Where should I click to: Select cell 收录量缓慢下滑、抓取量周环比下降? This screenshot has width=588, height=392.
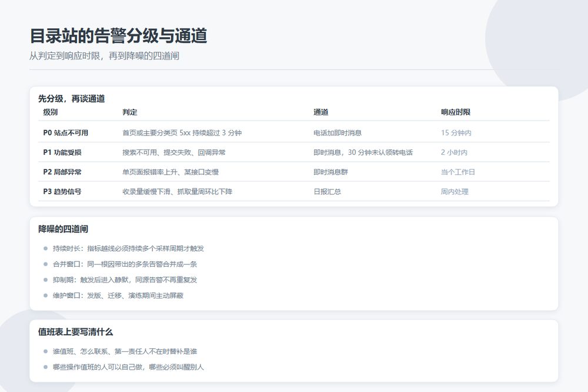click(178, 191)
